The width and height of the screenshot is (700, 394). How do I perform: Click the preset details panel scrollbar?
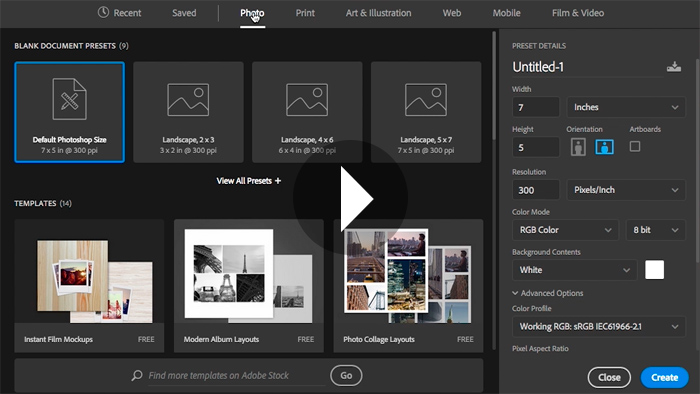(697, 203)
